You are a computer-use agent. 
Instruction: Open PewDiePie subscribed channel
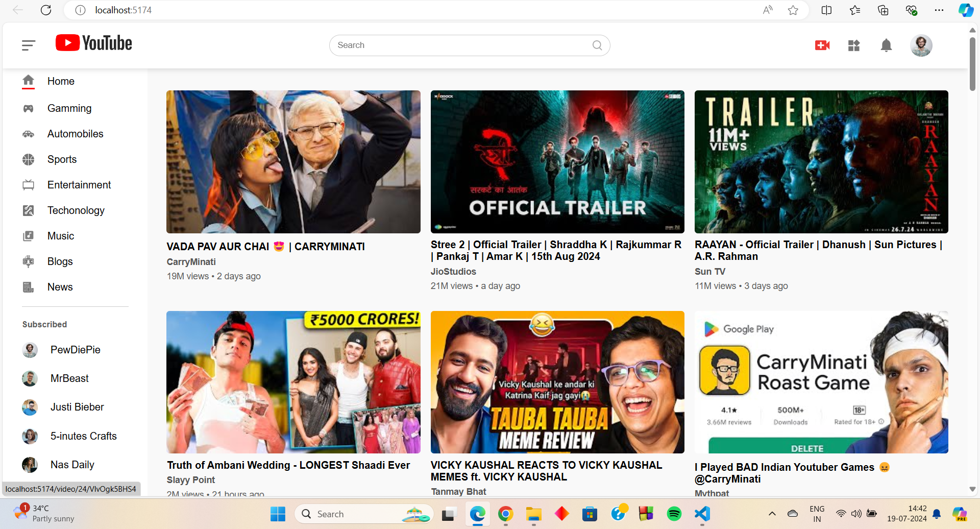[x=75, y=350]
